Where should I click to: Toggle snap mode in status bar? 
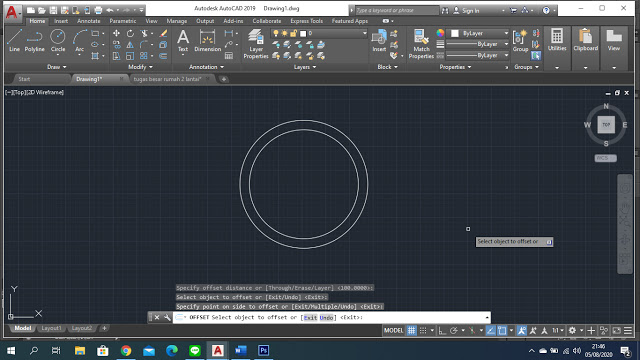tap(423, 330)
